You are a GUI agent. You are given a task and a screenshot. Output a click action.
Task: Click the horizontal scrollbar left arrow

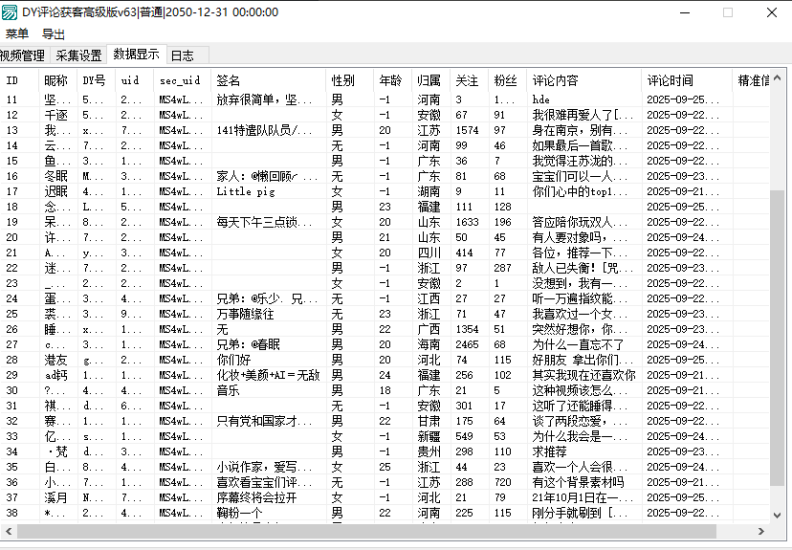[x=9, y=531]
